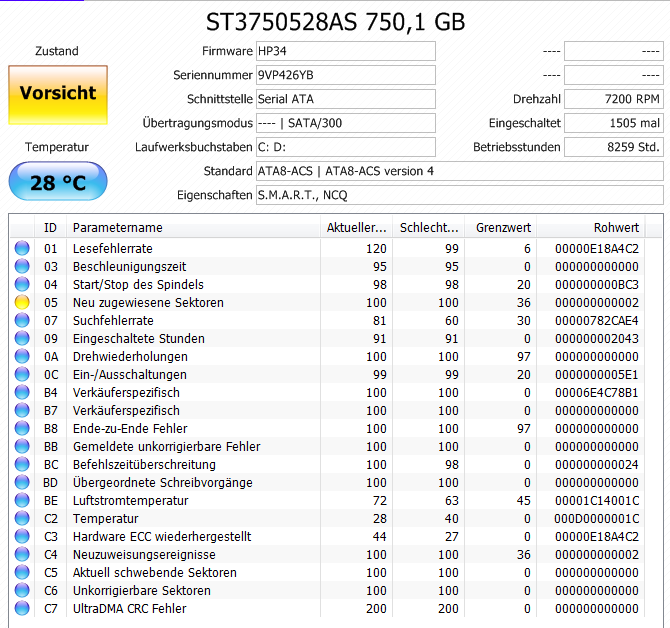Screen dimensions: 670x628
Task: Click the blue status dot for Lesefehlerrate
Action: tap(22, 248)
